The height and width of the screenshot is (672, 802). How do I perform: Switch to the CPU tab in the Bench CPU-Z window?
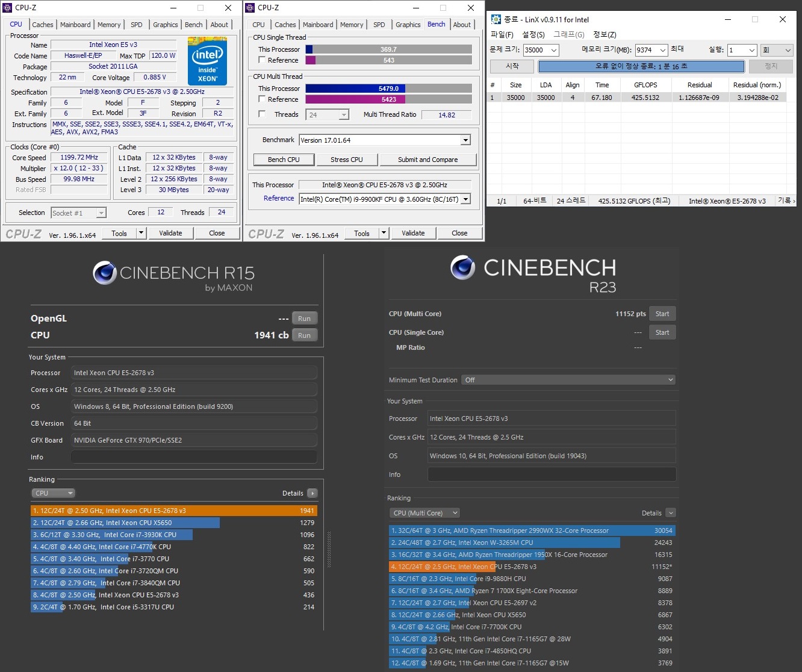click(x=259, y=25)
